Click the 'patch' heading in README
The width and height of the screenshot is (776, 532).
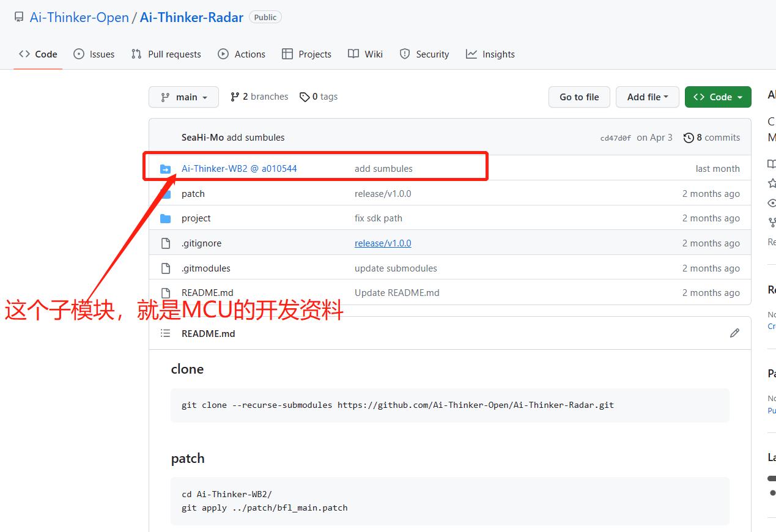(x=188, y=459)
